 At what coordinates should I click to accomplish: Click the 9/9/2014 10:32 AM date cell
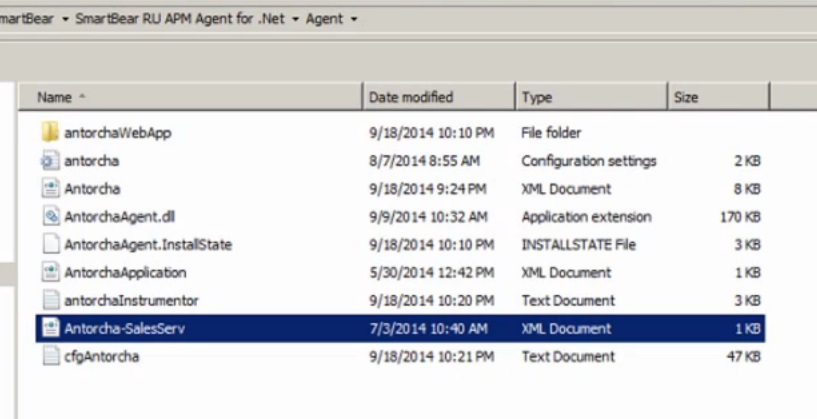pyautogui.click(x=428, y=217)
